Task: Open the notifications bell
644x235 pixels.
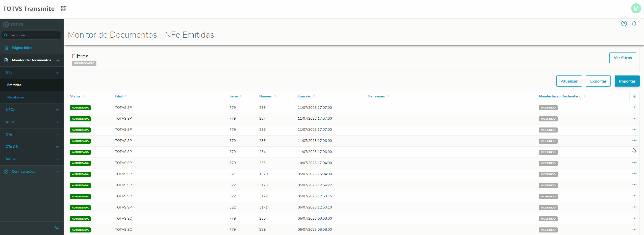Action: [634, 23]
